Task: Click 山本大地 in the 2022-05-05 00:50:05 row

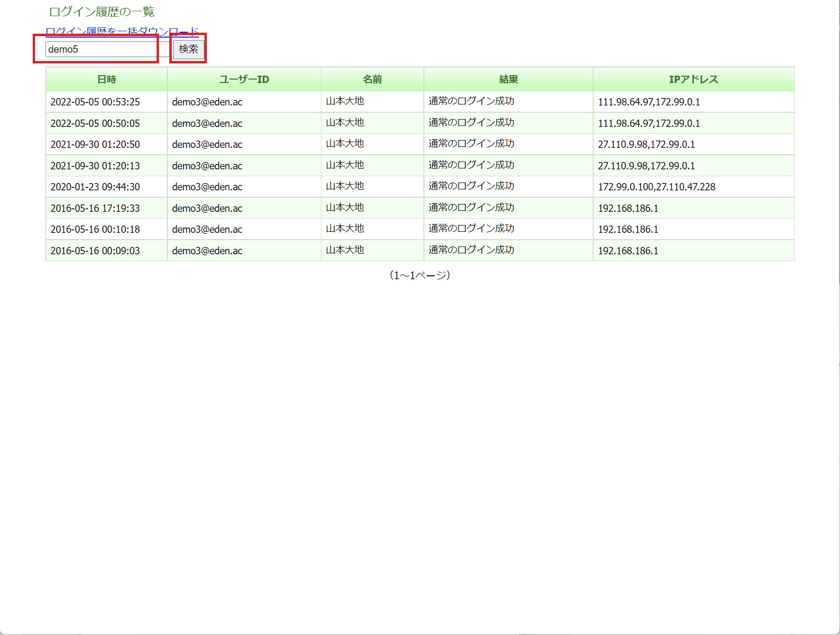Action: point(345,123)
